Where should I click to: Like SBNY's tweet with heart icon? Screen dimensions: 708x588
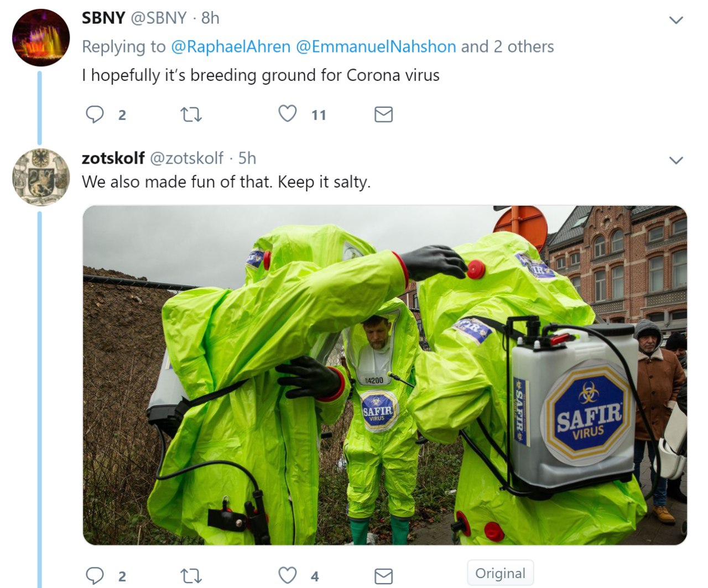[287, 114]
